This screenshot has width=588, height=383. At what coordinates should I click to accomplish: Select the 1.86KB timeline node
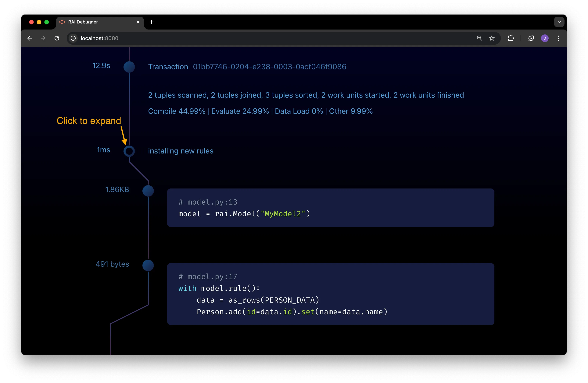[x=148, y=191]
